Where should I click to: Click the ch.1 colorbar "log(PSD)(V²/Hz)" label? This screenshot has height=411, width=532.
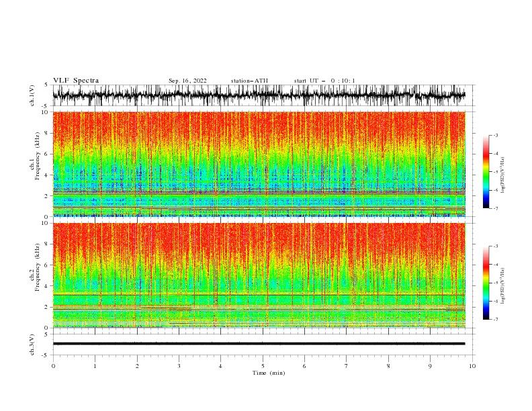(502, 175)
